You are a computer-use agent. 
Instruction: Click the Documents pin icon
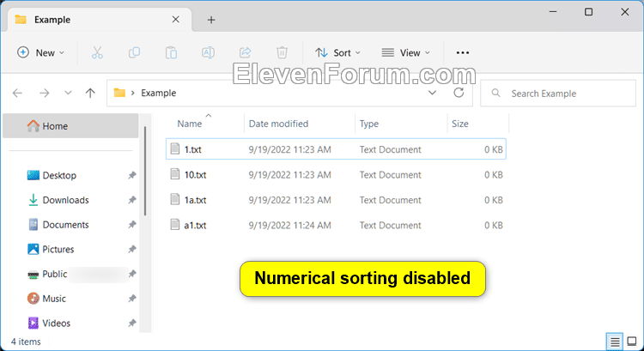(x=132, y=225)
